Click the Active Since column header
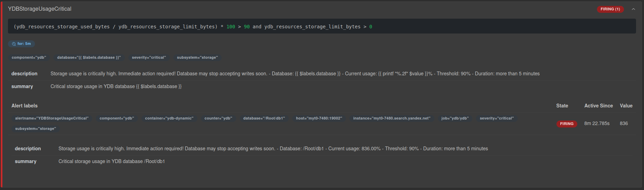Viewport: 644px width, 190px height. pos(598,106)
